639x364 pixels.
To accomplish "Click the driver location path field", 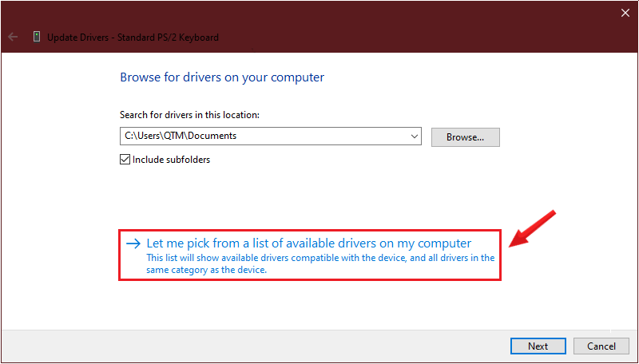I will 270,136.
